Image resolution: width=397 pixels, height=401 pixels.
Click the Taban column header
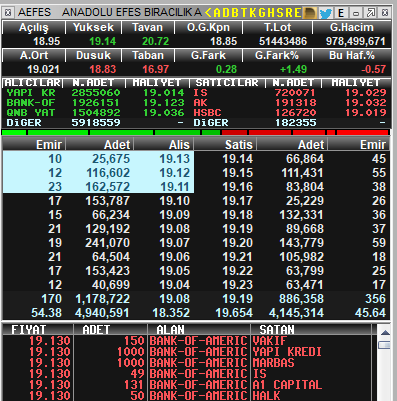coord(148,56)
